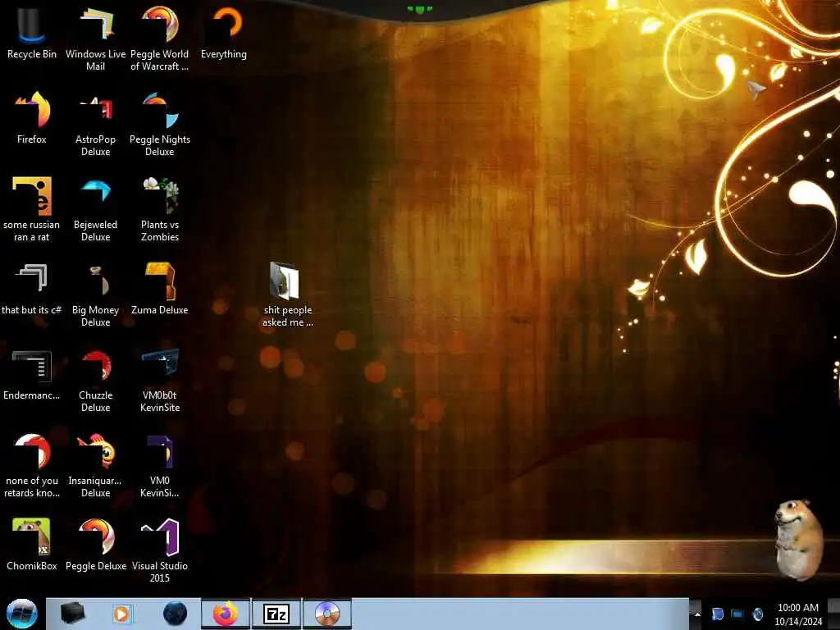The height and width of the screenshot is (630, 840).
Task: Select the Zuma Deluxe icon
Action: [160, 290]
